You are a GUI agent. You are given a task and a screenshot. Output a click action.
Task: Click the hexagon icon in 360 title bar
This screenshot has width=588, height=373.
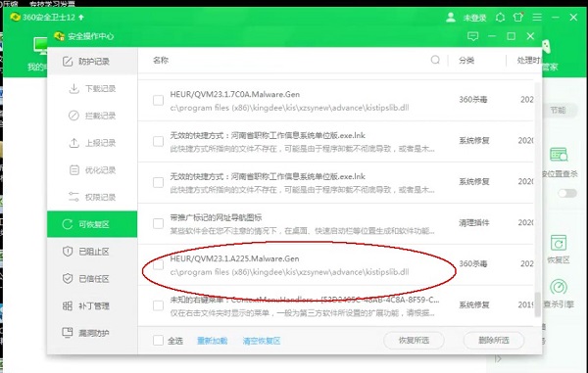[x=500, y=18]
